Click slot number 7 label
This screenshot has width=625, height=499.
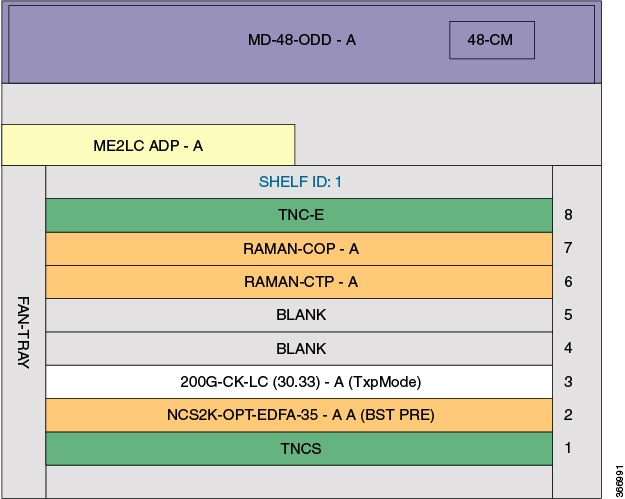(568, 248)
